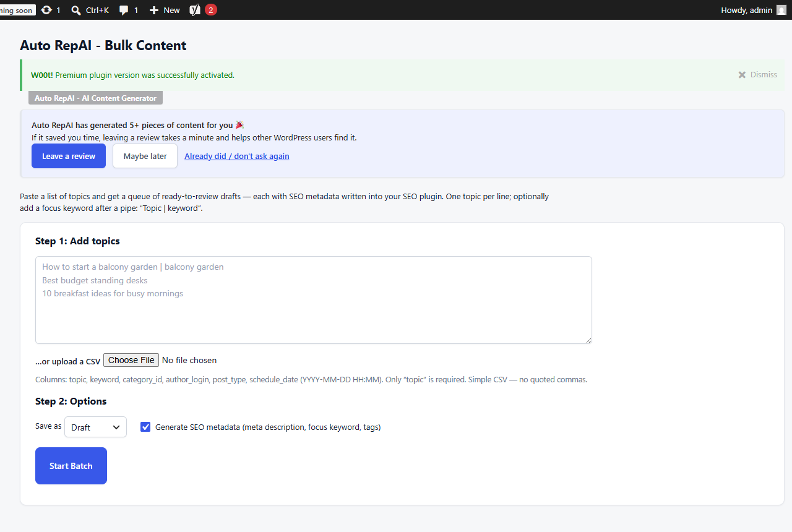Open the comments bubble icon
The width and height of the screenshot is (792, 532).
pos(124,11)
